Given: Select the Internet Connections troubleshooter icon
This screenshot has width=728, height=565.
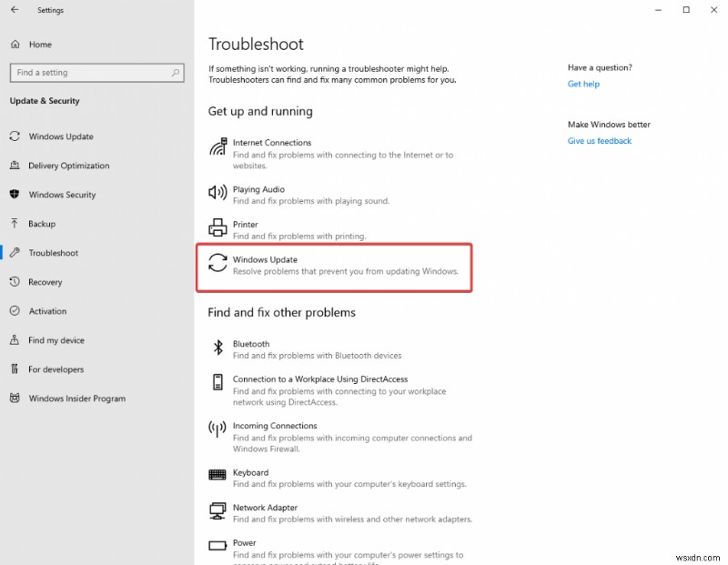Looking at the screenshot, I should click(217, 147).
